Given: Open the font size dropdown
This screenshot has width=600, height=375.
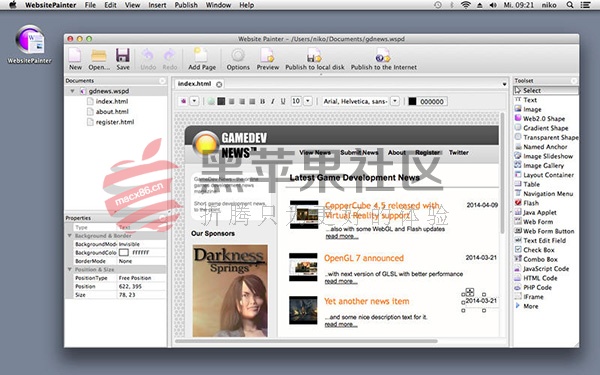Looking at the screenshot, I should (x=308, y=101).
